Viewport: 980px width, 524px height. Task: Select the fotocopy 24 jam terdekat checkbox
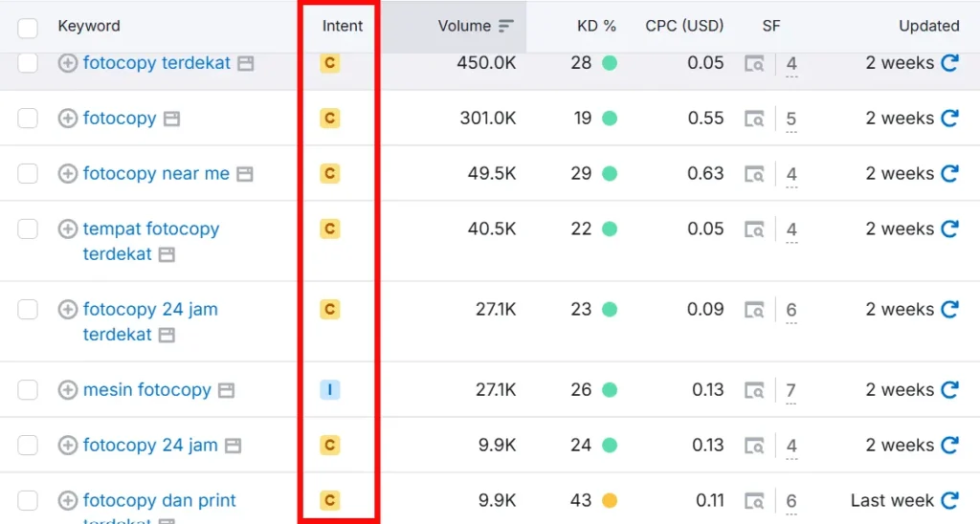[28, 309]
